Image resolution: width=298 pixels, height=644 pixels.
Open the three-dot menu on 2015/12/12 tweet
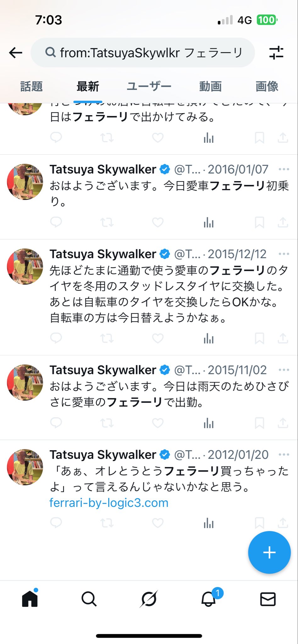tap(284, 254)
